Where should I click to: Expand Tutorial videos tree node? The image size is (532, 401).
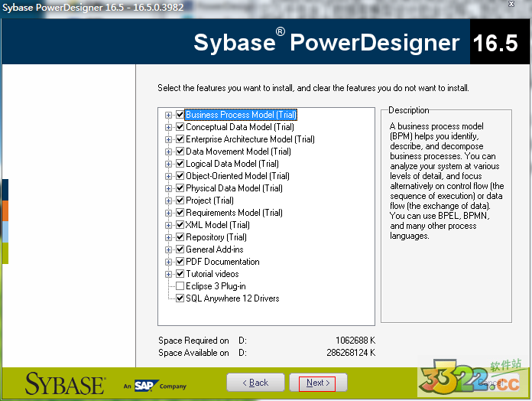168,274
